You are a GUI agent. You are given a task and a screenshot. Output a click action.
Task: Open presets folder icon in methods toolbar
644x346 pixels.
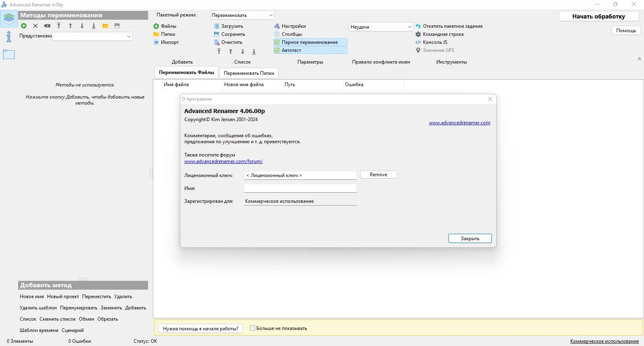click(105, 26)
